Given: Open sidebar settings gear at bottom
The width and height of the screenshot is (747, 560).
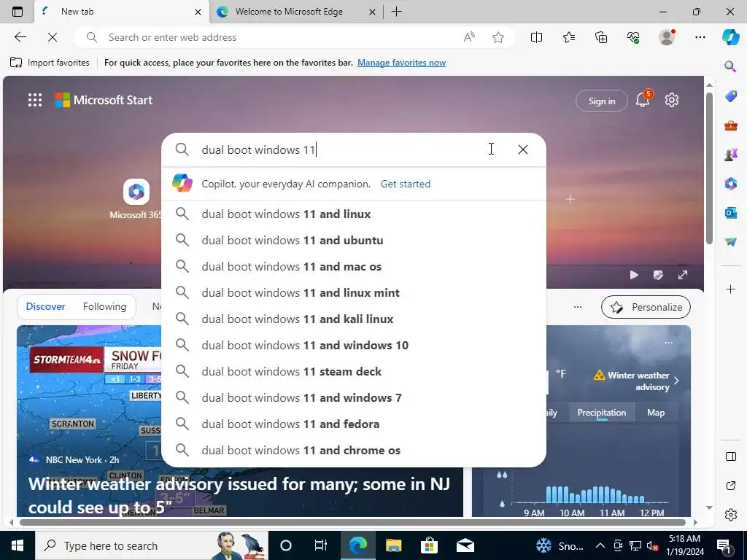Looking at the screenshot, I should point(730,515).
